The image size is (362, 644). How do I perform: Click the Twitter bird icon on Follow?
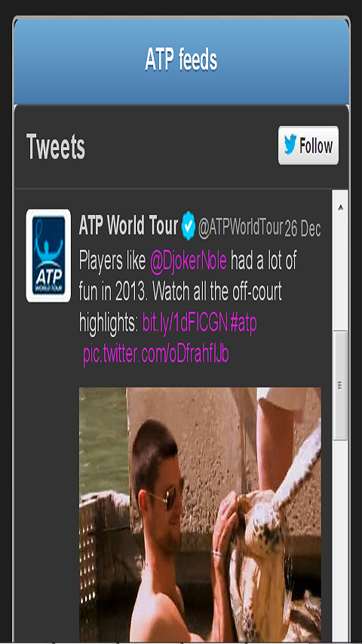pyautogui.click(x=290, y=146)
